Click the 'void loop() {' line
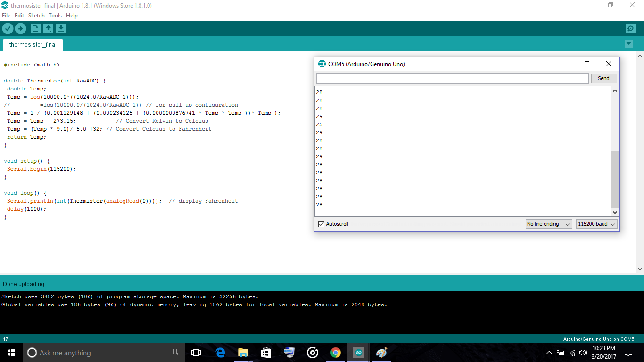644x362 pixels. click(x=25, y=193)
